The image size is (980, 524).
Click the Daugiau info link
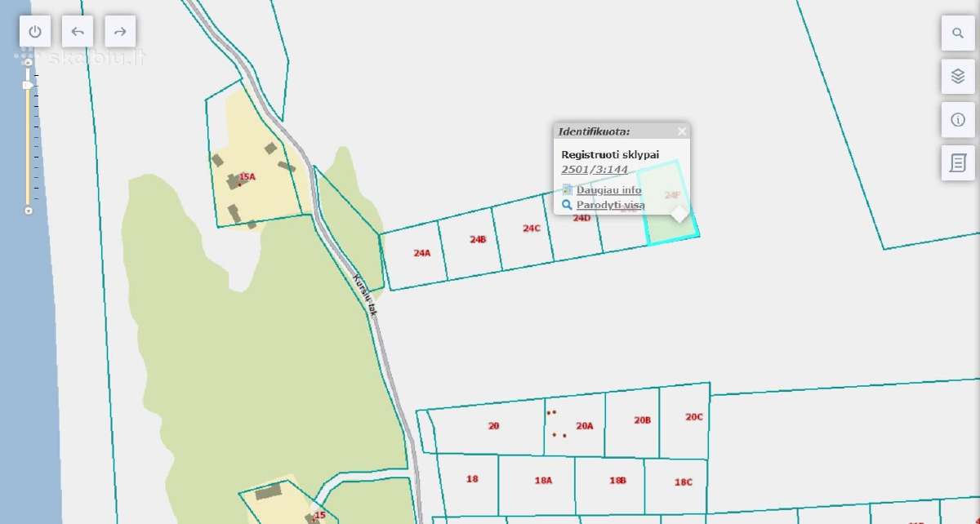[x=608, y=190]
